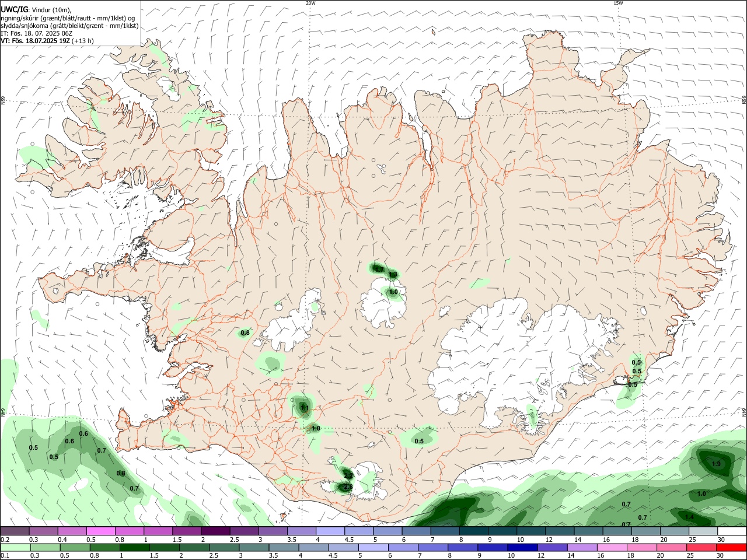Screen dimensions: 747x560
Task: Click the navy blue 10 mm rain swatch
Action: coord(522,547)
